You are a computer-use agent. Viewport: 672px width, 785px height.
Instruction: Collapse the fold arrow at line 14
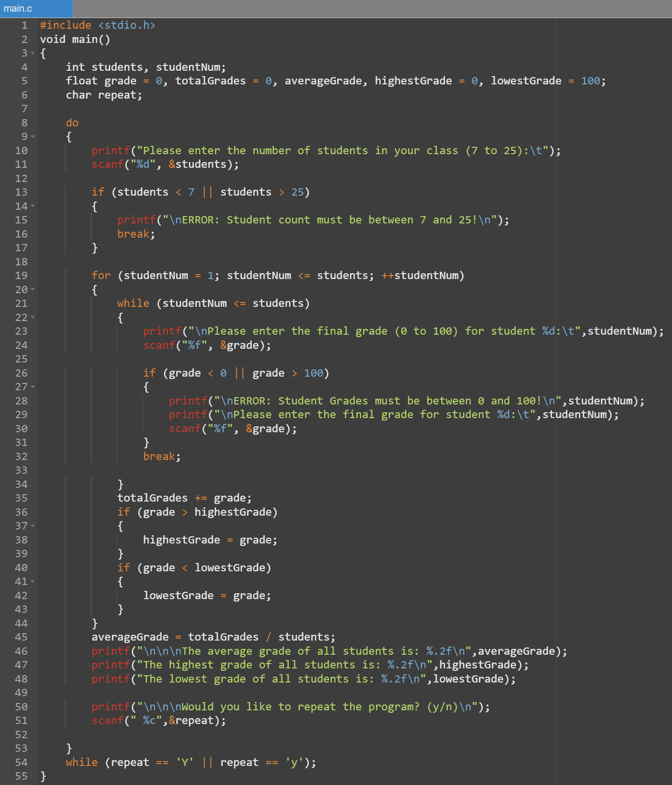tap(33, 206)
